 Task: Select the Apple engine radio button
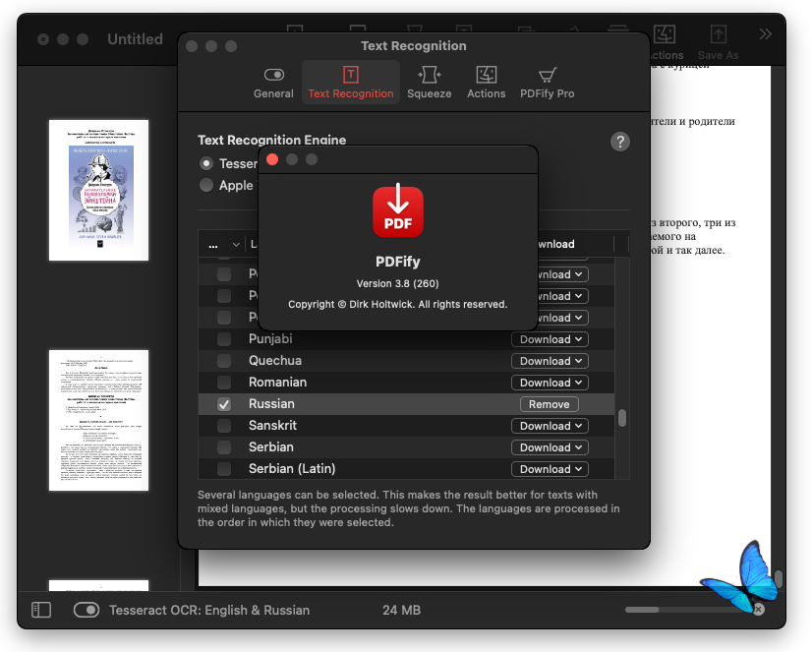pyautogui.click(x=206, y=185)
